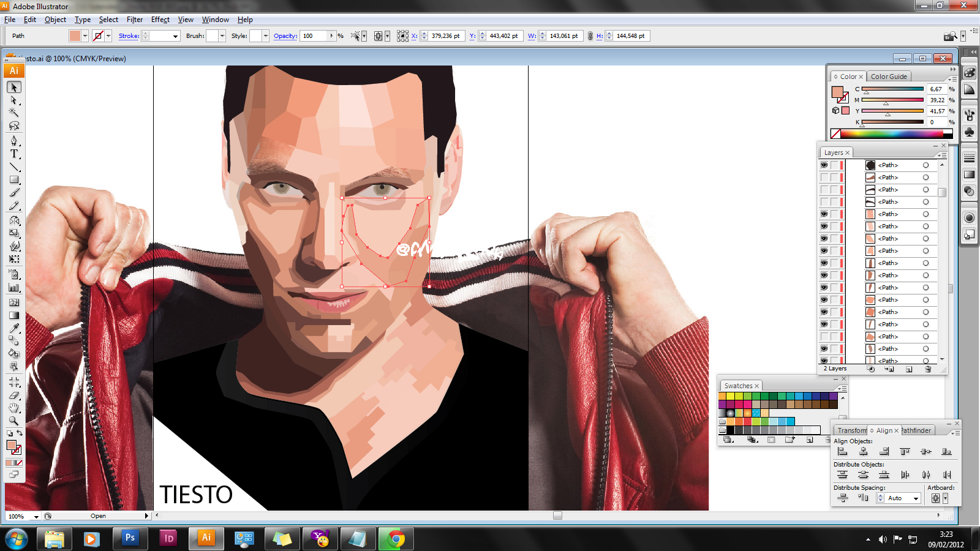Select the Eyedropper tool

[x=14, y=328]
